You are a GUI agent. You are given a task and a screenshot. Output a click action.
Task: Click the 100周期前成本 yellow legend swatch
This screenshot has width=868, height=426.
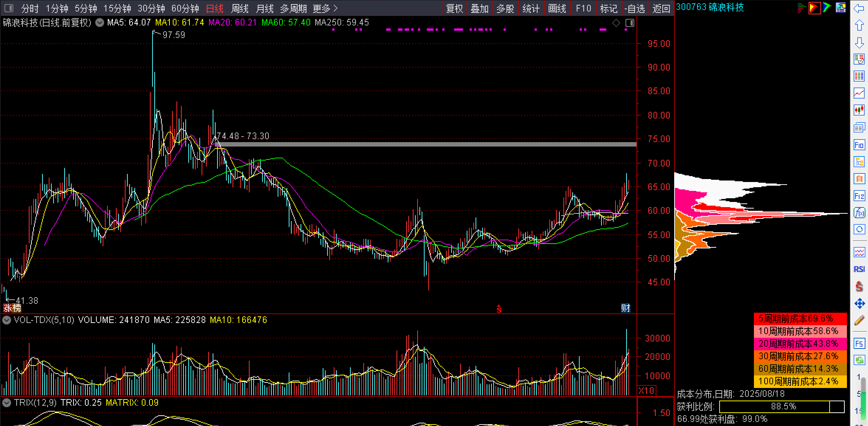[x=800, y=381]
